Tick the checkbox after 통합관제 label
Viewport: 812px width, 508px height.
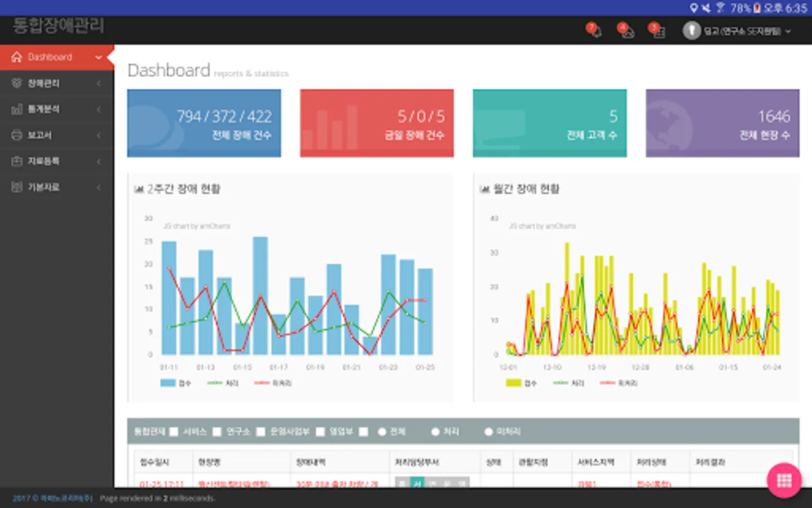coord(174,432)
